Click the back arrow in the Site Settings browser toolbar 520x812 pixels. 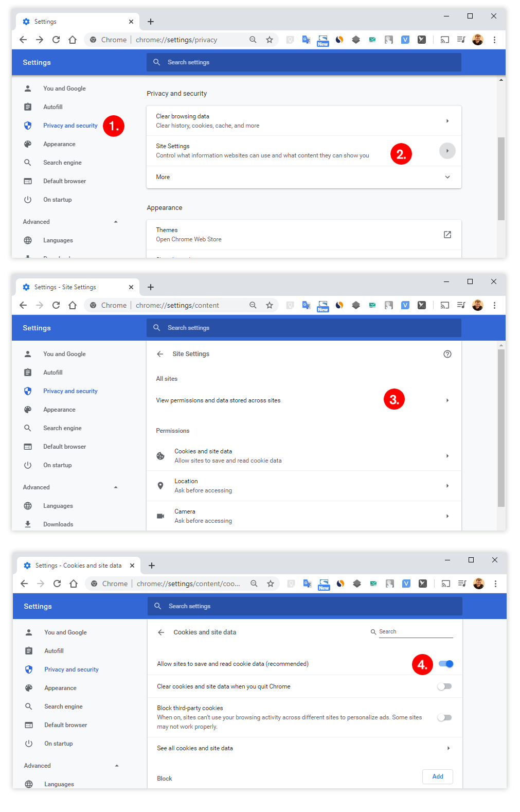tap(23, 305)
